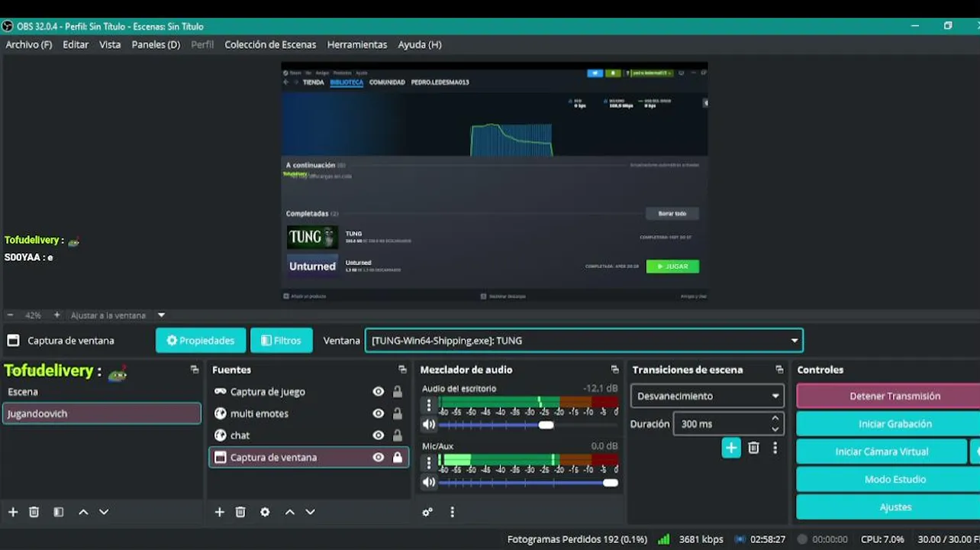Remove the scene transition with the trash icon
This screenshot has width=980, height=550.
coord(753,448)
